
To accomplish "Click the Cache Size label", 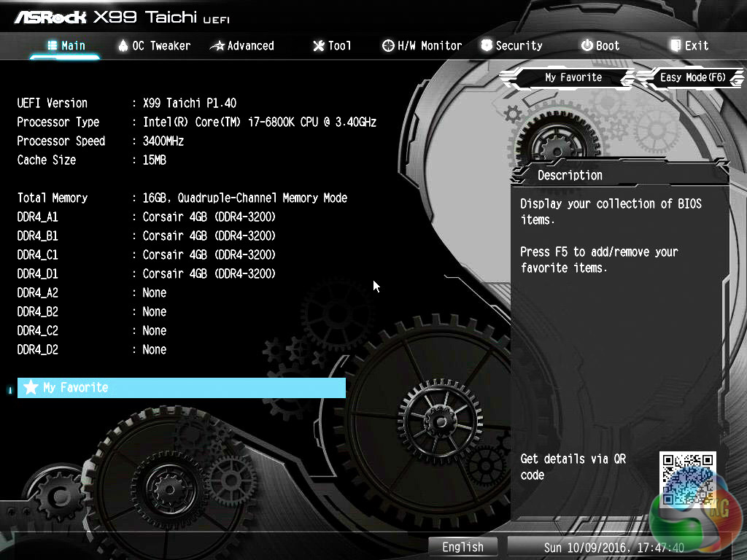I will click(x=47, y=160).
